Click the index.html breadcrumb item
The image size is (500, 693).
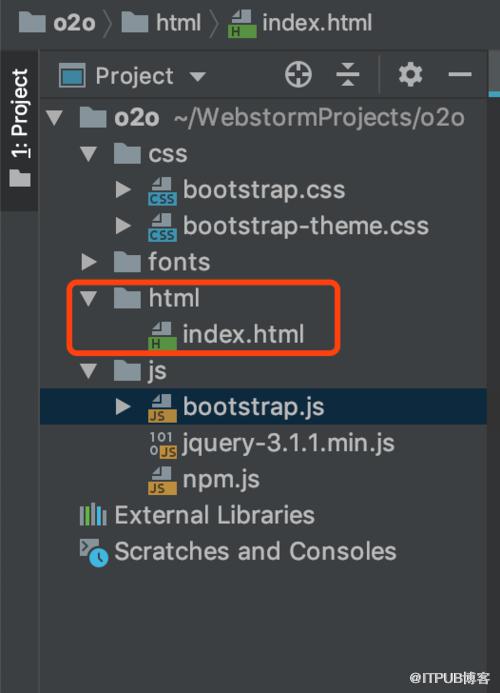click(300, 23)
